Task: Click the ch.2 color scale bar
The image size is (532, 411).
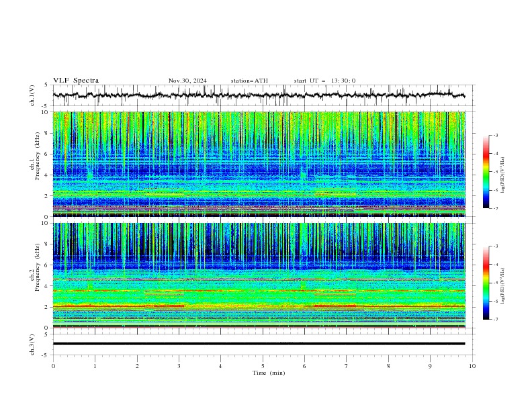Action: 486,283
